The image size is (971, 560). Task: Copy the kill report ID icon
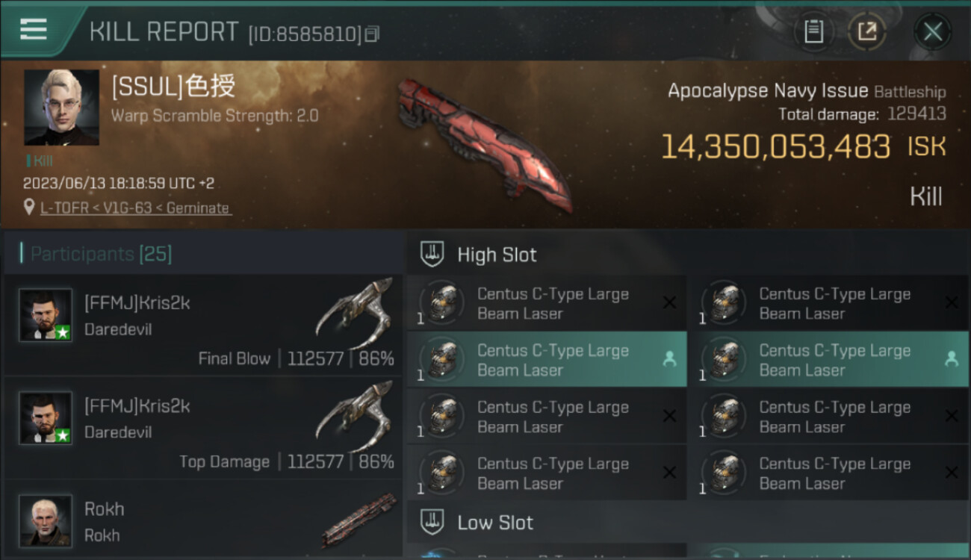pos(373,34)
